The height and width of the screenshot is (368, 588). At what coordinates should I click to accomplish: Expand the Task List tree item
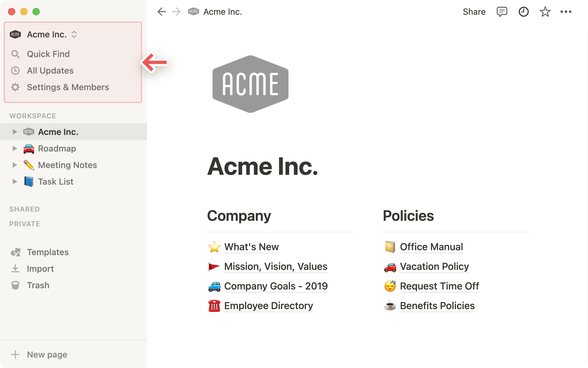point(14,182)
